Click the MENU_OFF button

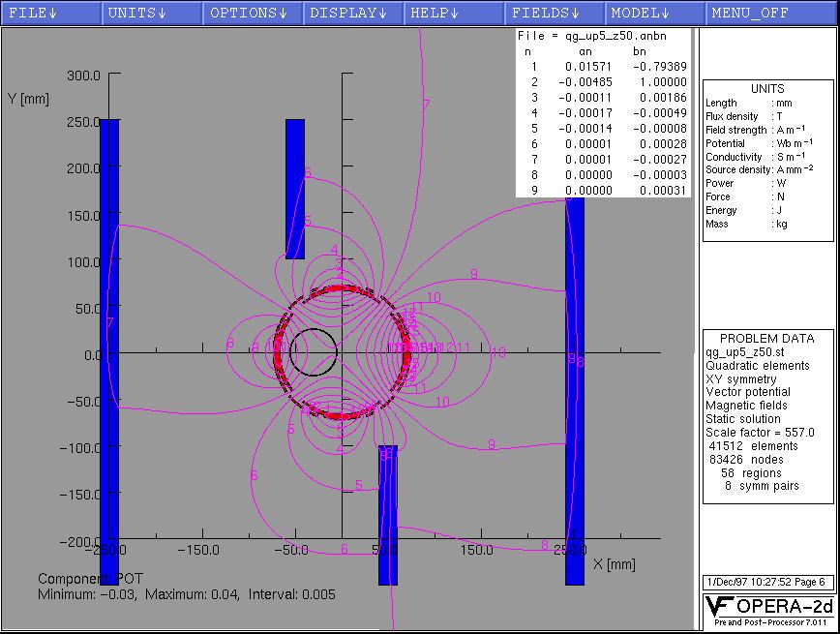pos(771,13)
